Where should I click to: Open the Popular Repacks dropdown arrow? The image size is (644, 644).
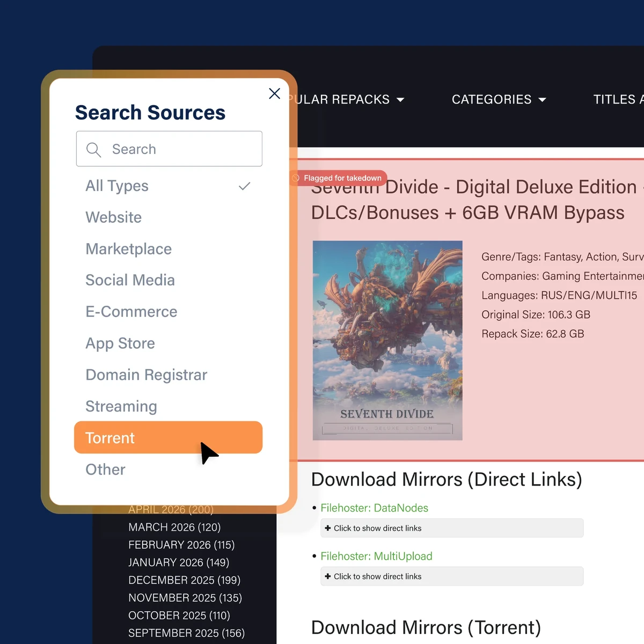coord(400,100)
